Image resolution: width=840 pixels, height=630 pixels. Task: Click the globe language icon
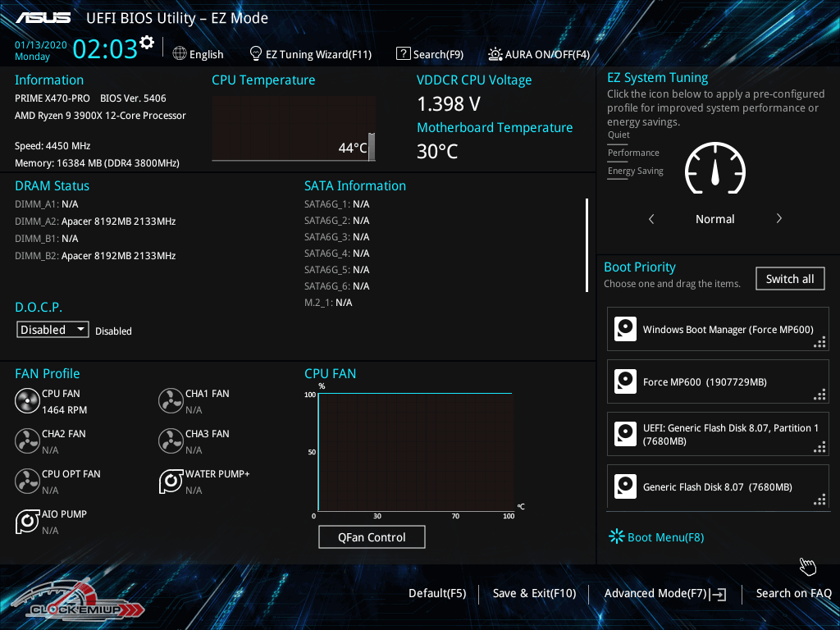tap(180, 53)
